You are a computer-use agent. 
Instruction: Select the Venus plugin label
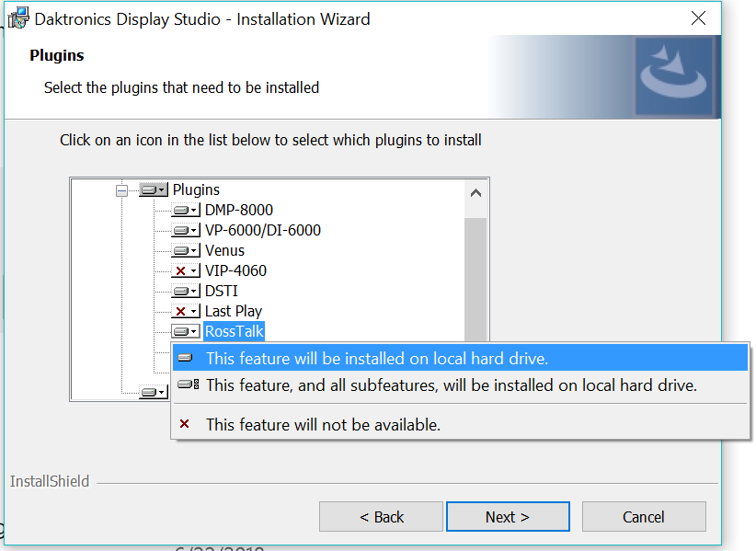(224, 250)
